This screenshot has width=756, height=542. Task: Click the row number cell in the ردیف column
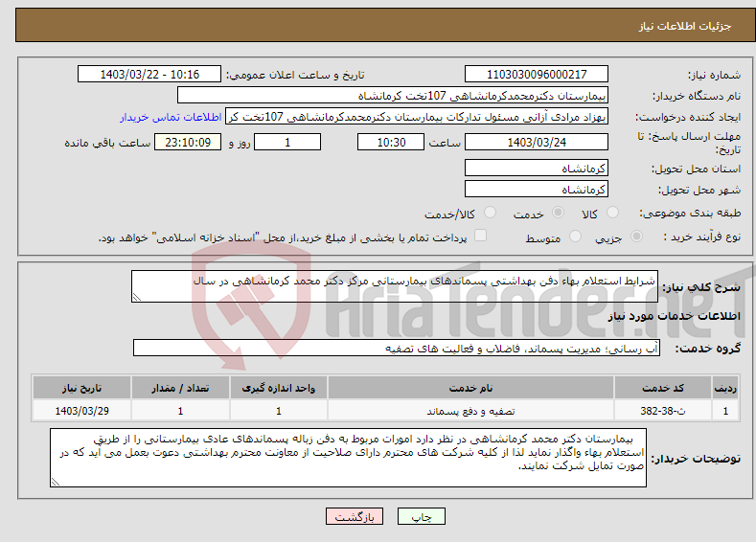click(x=725, y=411)
